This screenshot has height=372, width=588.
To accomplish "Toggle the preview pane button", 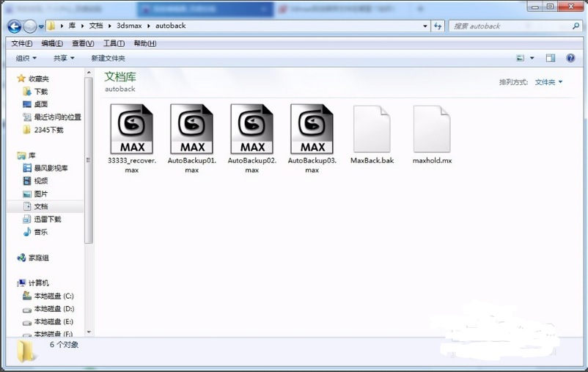I will [x=551, y=58].
